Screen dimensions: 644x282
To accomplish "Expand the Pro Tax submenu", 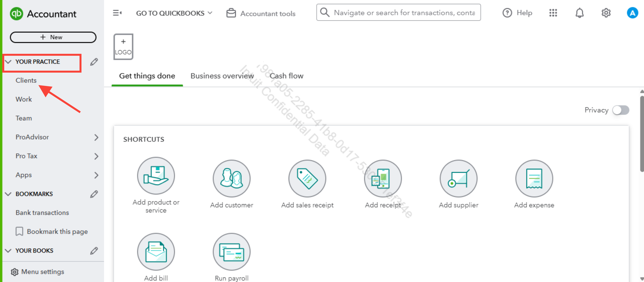I will click(96, 156).
